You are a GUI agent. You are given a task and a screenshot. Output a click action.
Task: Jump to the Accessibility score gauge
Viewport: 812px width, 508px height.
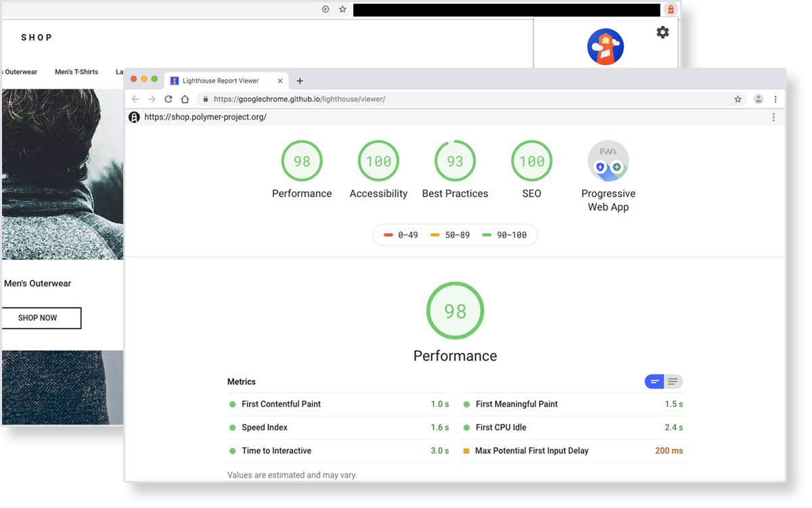(378, 161)
